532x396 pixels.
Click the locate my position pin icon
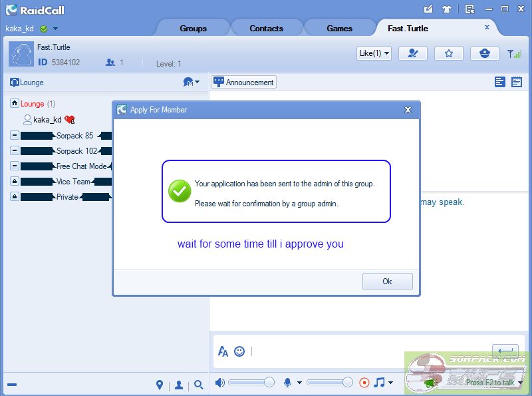pos(160,385)
